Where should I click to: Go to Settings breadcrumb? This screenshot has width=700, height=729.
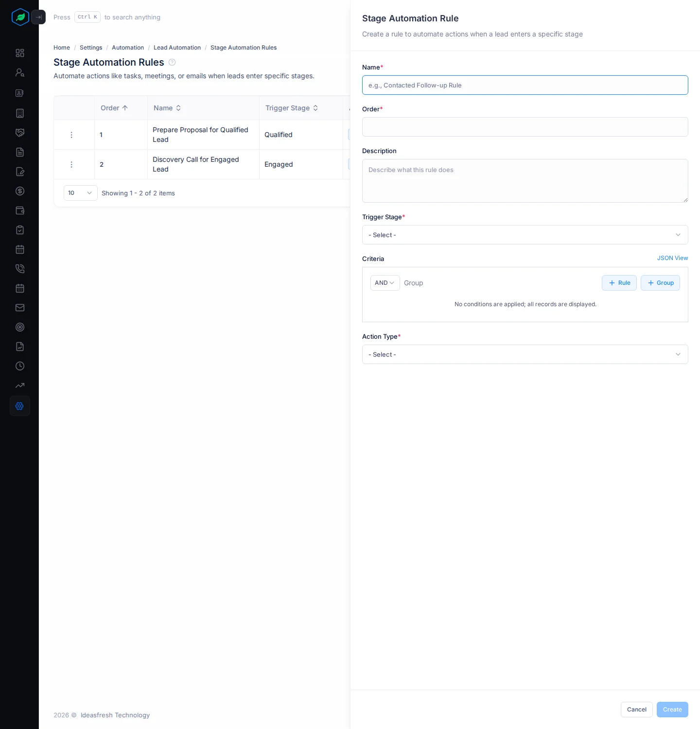[91, 48]
